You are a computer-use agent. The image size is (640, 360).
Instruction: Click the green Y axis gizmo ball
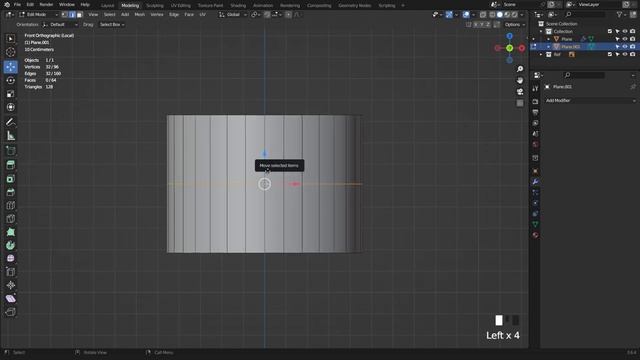(x=509, y=48)
